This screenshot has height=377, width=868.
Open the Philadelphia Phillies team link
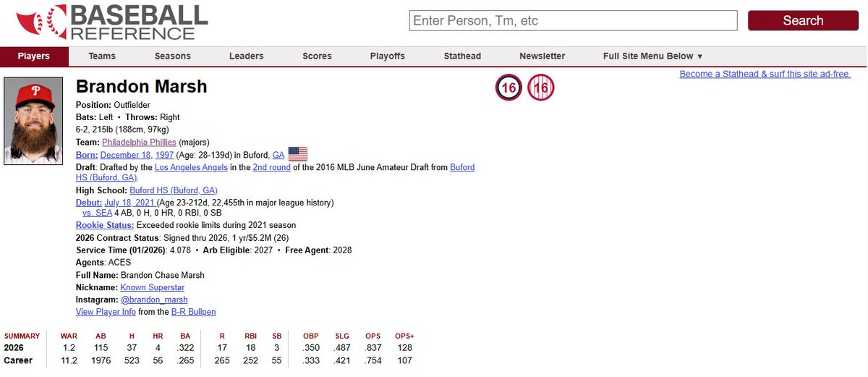click(139, 142)
